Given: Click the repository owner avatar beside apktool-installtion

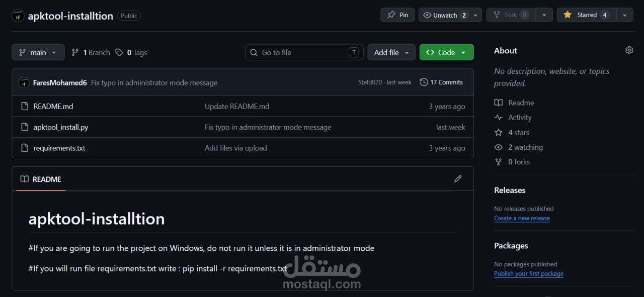Looking at the screenshot, I should tap(18, 16).
